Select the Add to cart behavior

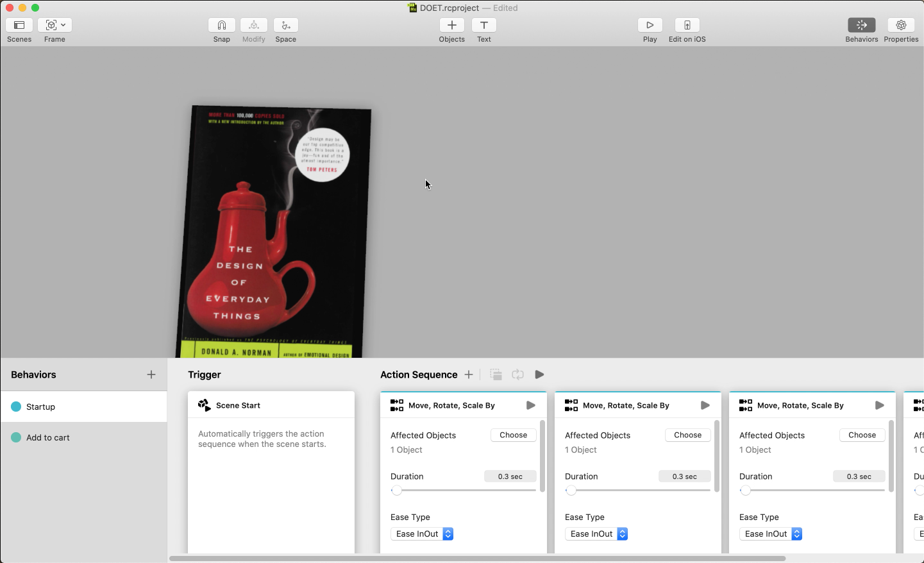(x=84, y=437)
